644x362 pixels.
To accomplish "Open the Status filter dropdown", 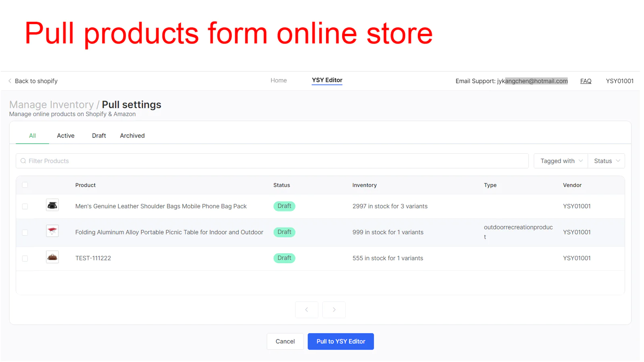I will (x=606, y=161).
